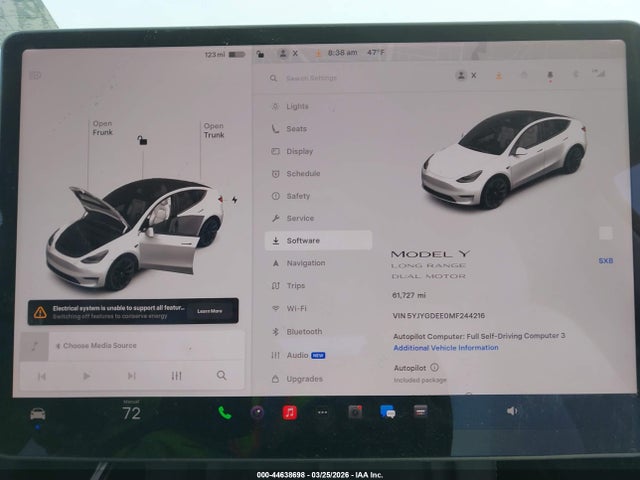This screenshot has width=640, height=480.
Task: Tap the profile icon beside the search bar
Action: [461, 76]
